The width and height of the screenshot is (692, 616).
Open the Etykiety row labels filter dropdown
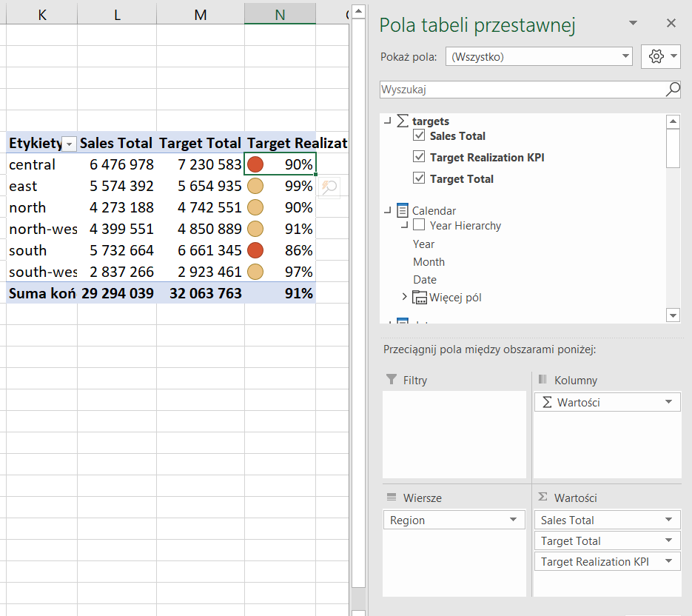pyautogui.click(x=70, y=144)
